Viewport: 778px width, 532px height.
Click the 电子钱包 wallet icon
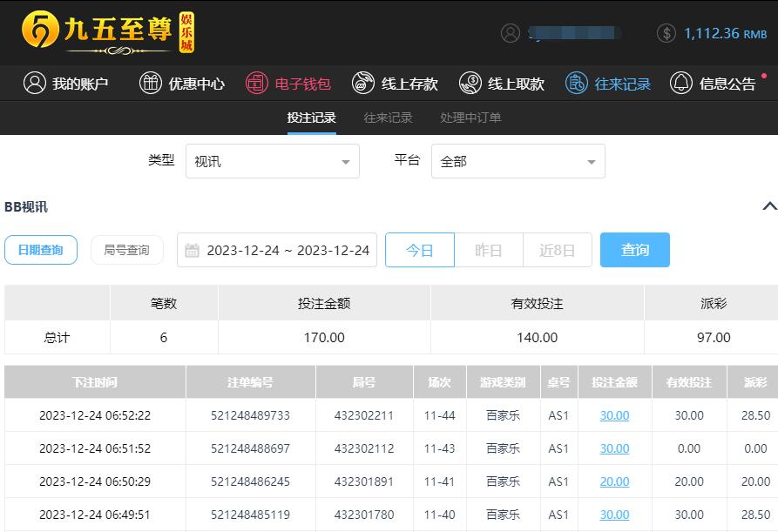[x=256, y=84]
